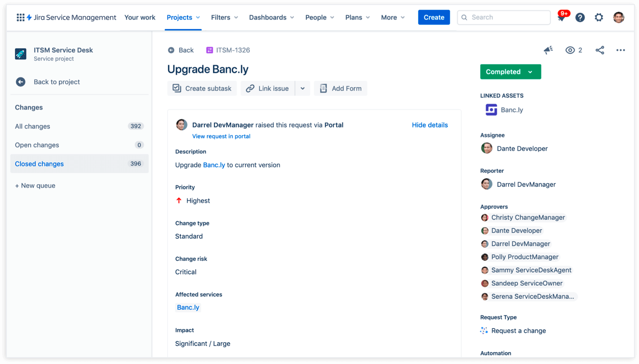Click Polly ProductManager approver avatar
Viewport: 639px width, 364px height.
(x=485, y=257)
